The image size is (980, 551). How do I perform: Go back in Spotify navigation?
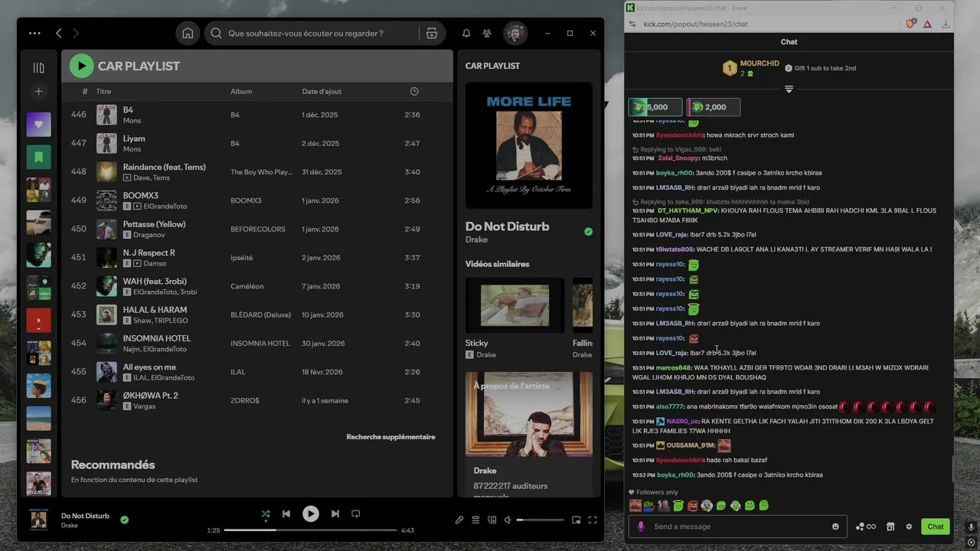tap(59, 34)
